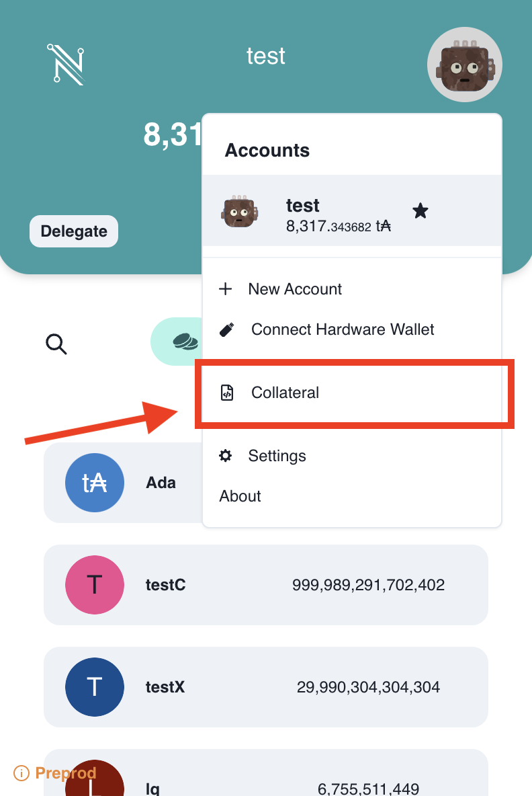This screenshot has height=796, width=532.
Task: Click the Collateral document icon
Action: point(227,393)
